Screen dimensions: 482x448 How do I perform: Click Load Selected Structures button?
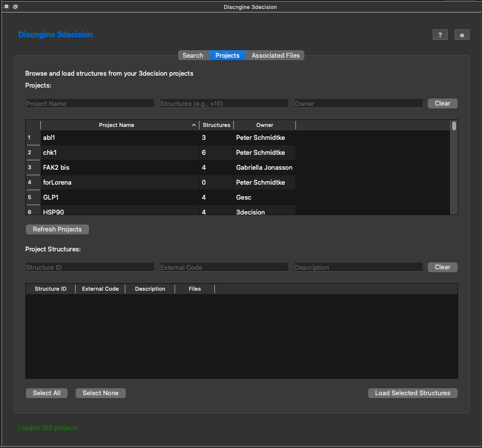pyautogui.click(x=412, y=393)
